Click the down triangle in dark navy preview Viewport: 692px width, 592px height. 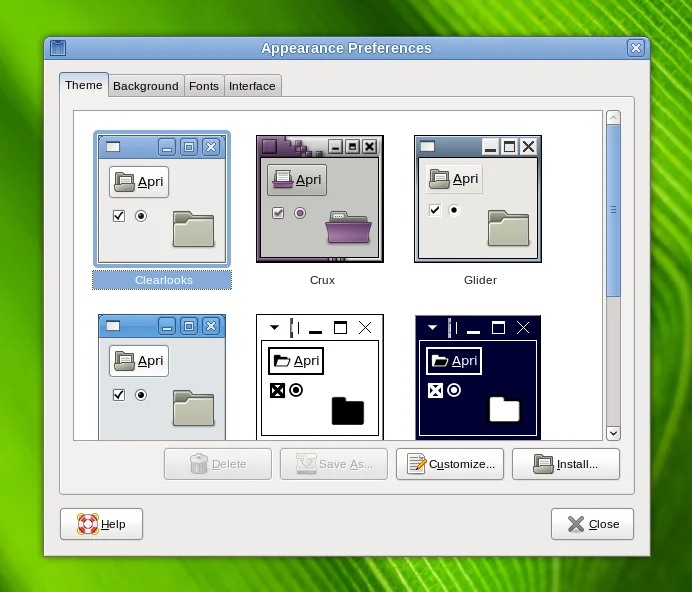(432, 328)
